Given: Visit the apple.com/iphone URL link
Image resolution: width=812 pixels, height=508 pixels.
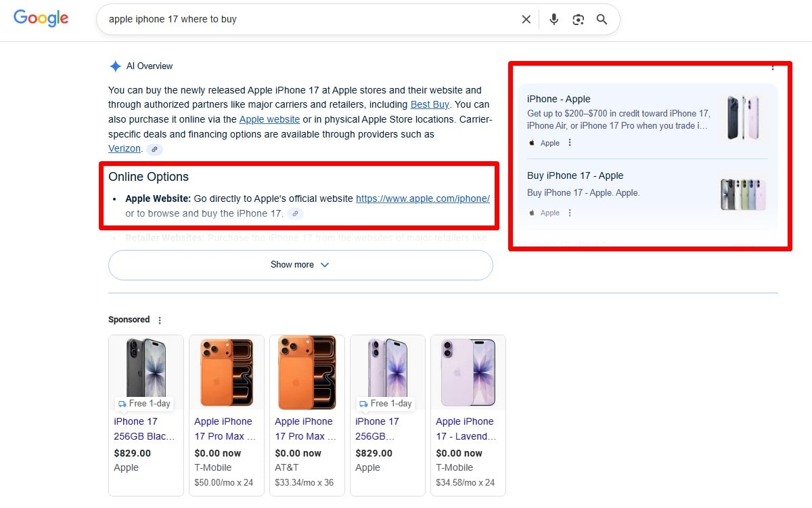Looking at the screenshot, I should pyautogui.click(x=422, y=198).
